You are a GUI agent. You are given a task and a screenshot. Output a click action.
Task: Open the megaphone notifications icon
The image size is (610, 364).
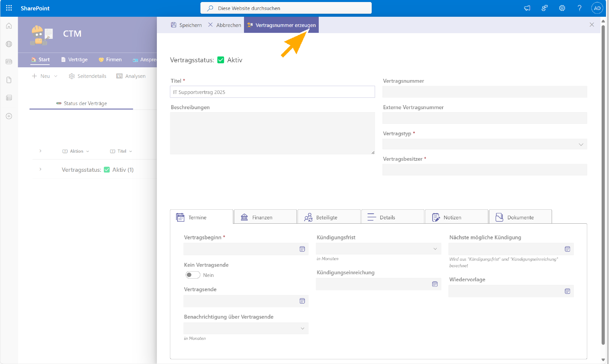click(527, 8)
